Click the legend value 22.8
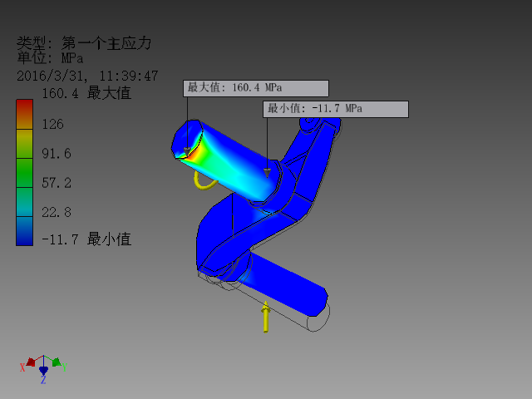Screen dimensions: 532x399 (x=57, y=213)
